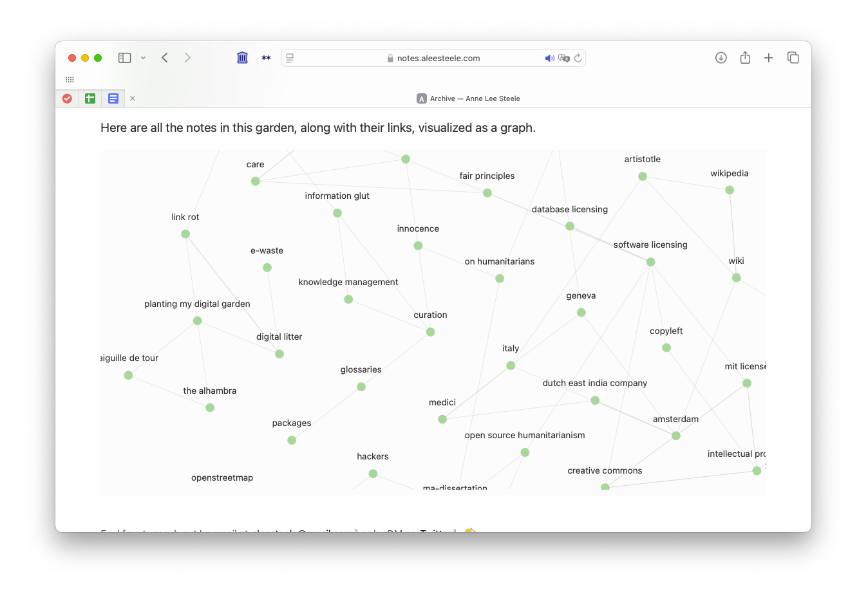Click the museum building extension icon
The width and height of the screenshot is (868, 592).
[242, 58]
